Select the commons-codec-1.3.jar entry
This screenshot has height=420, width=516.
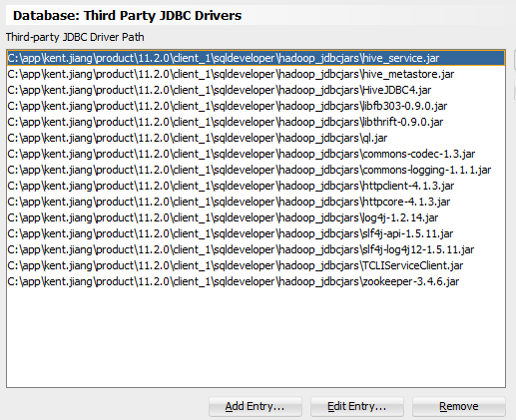[256, 154]
